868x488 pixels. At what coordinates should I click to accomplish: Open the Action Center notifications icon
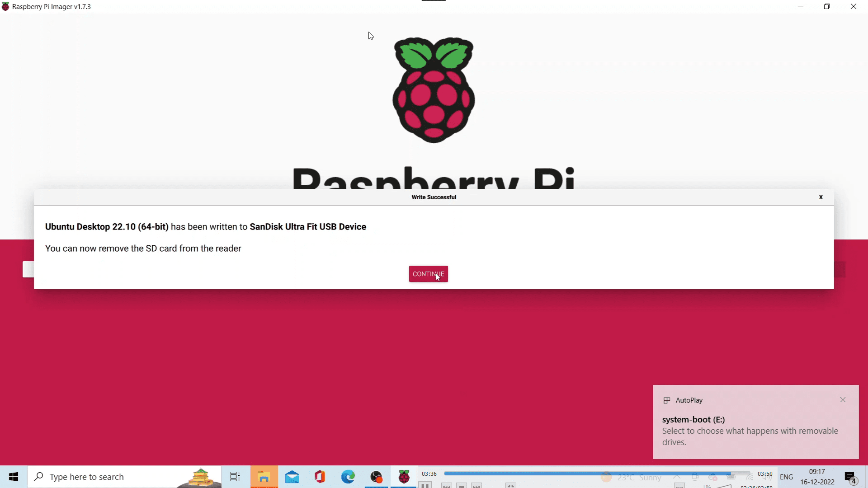coord(850,477)
